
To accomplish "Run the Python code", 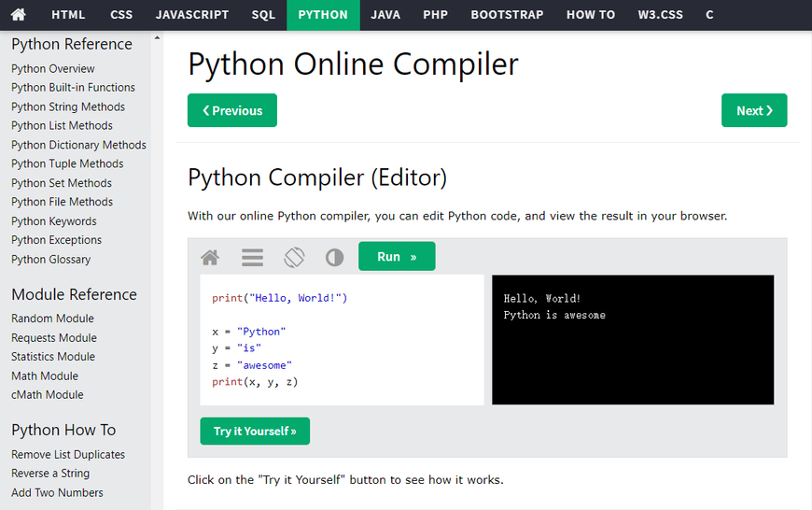I will pos(397,257).
